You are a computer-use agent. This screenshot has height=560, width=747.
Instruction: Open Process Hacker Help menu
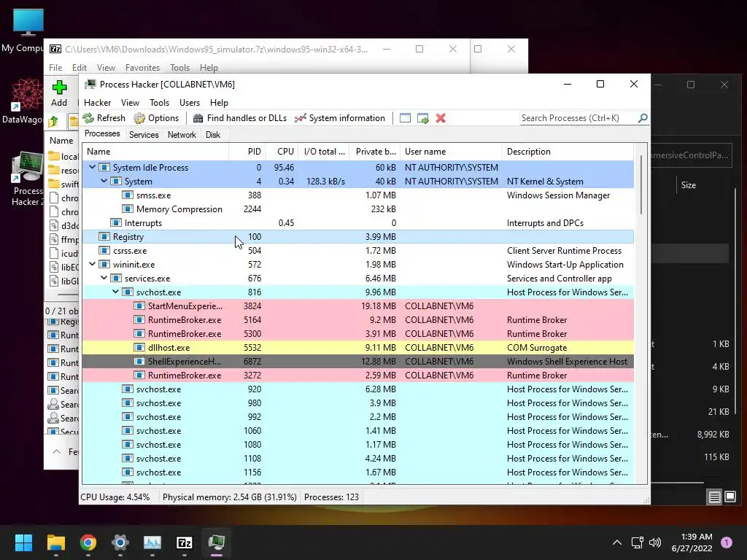click(219, 102)
